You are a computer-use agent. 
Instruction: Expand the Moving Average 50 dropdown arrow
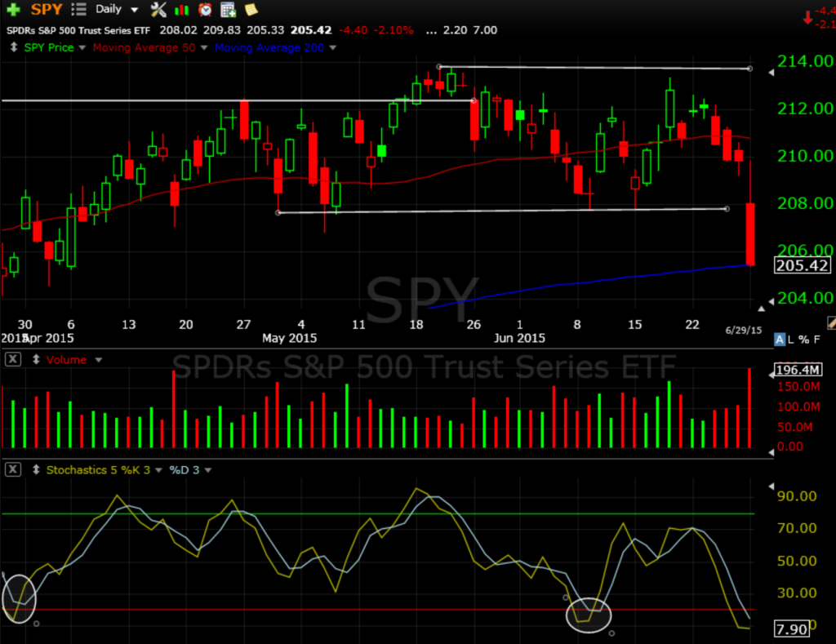(203, 47)
